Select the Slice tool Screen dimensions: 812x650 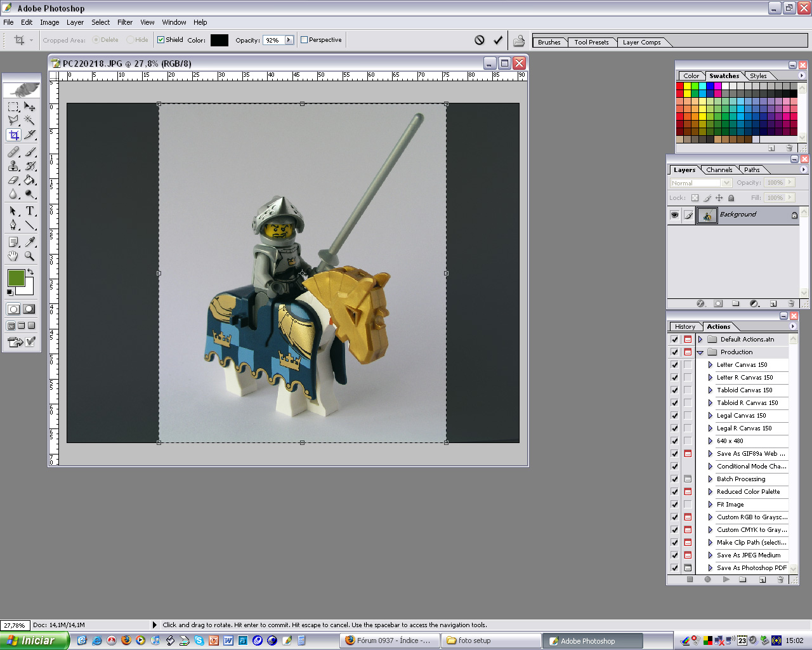pyautogui.click(x=30, y=135)
